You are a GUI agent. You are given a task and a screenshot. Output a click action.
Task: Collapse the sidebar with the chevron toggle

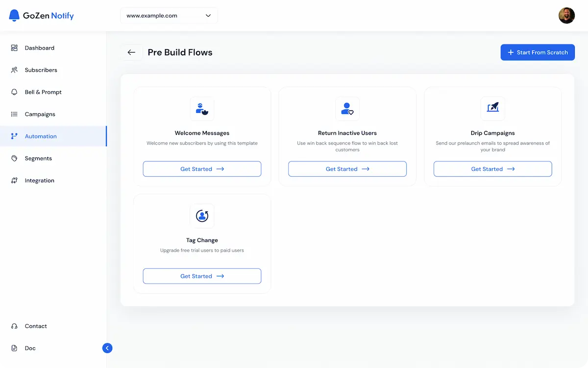click(x=107, y=348)
